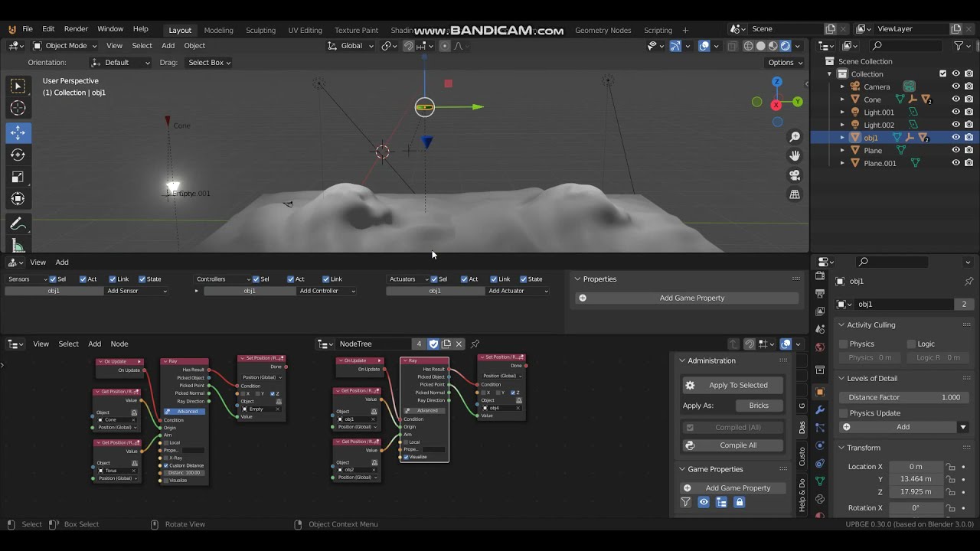This screenshot has height=551, width=980.
Task: Toggle Actuators State checkbox
Action: [x=524, y=279]
